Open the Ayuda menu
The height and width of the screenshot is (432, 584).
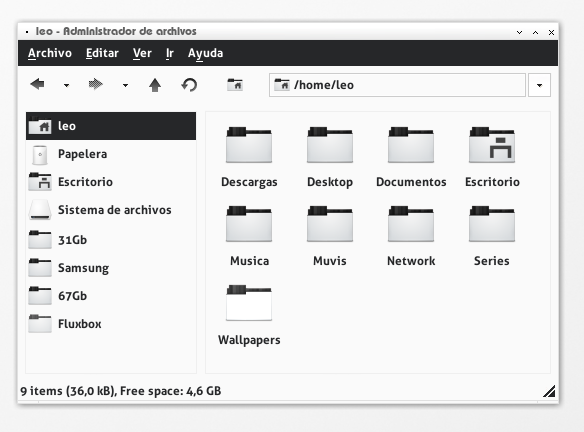[x=206, y=53]
